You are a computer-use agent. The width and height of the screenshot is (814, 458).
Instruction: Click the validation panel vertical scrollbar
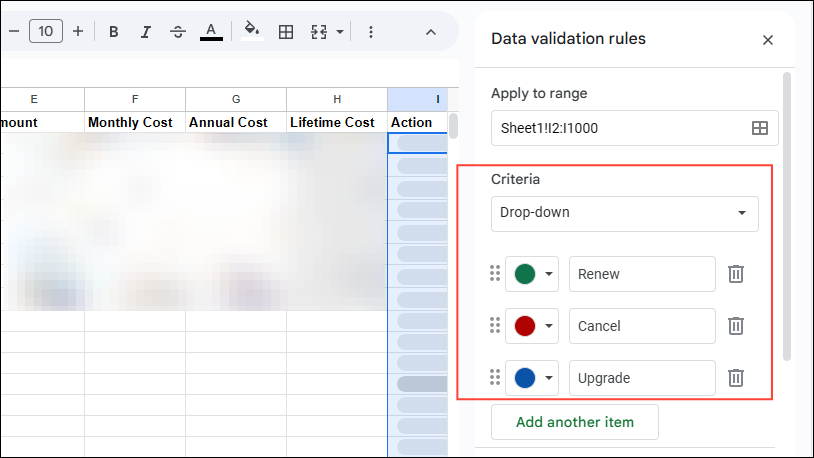tap(786, 216)
